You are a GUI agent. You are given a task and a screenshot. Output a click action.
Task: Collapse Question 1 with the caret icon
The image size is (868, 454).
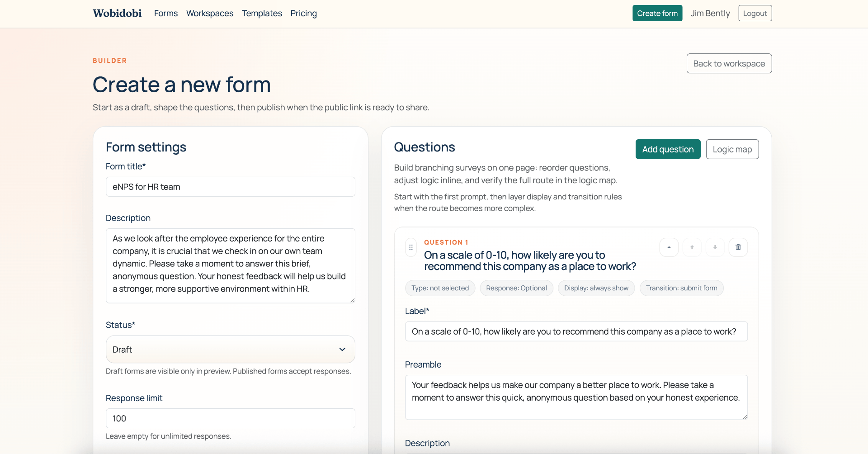pyautogui.click(x=669, y=247)
